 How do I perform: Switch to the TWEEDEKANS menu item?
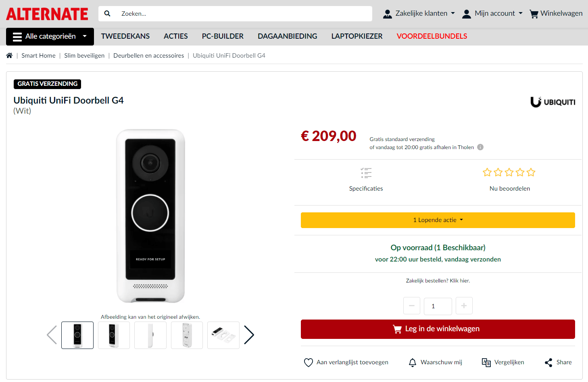(x=125, y=36)
